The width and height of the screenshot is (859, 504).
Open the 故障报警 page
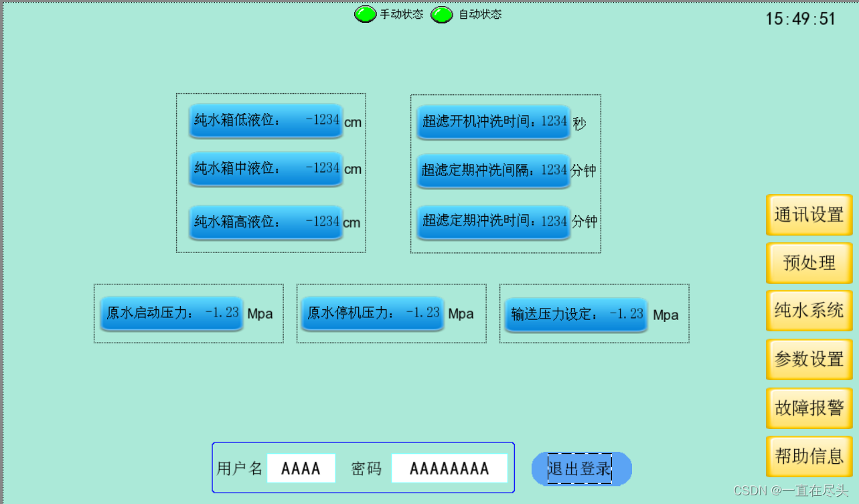(x=809, y=408)
